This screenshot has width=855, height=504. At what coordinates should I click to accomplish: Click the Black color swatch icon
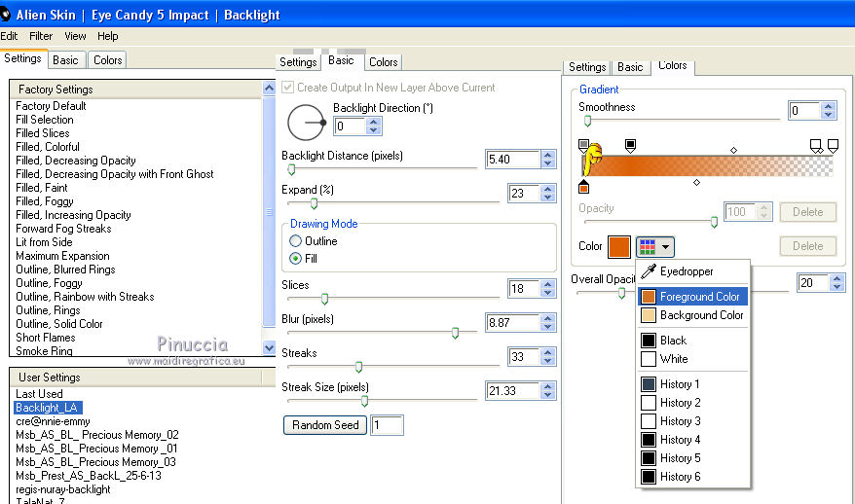pos(649,341)
